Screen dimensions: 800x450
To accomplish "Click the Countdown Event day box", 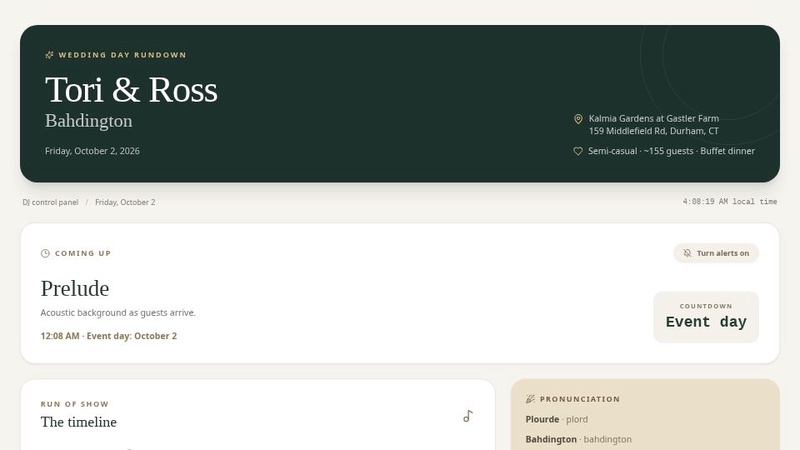I will click(706, 317).
